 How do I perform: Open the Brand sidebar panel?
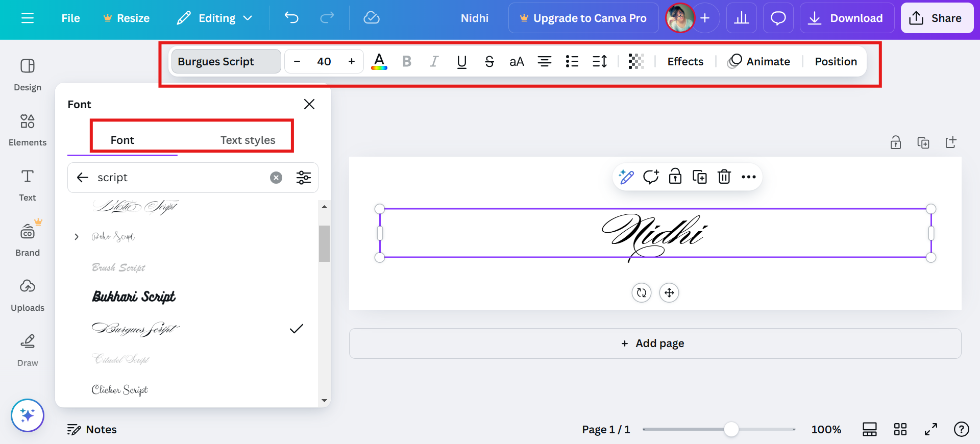point(28,240)
